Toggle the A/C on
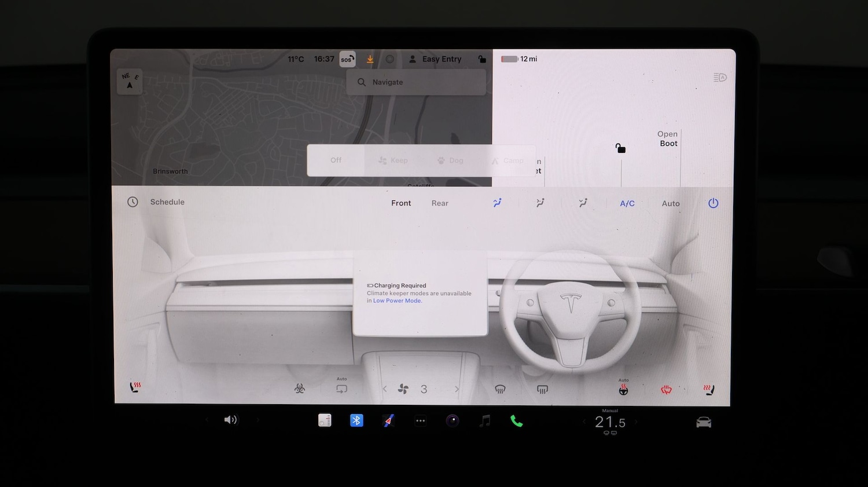Viewport: 868px width, 487px height. [627, 203]
